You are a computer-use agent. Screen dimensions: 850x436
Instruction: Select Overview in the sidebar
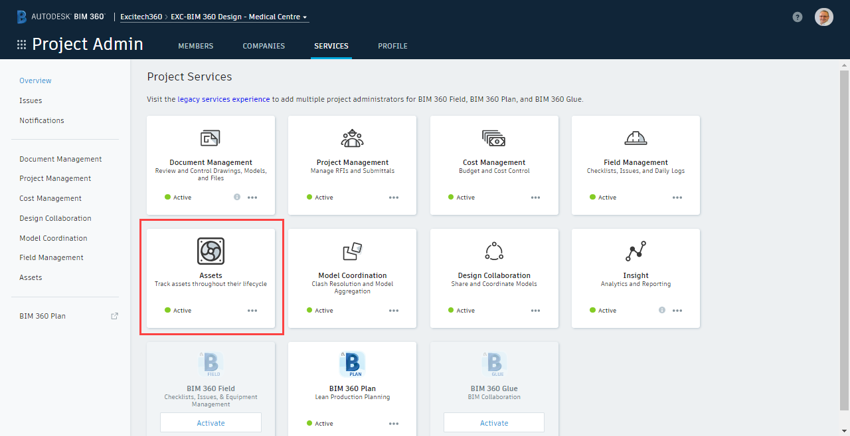(x=35, y=80)
